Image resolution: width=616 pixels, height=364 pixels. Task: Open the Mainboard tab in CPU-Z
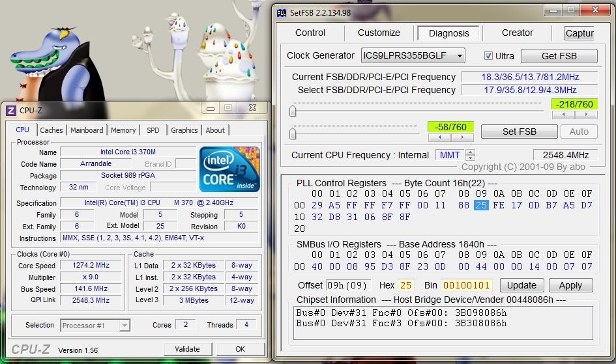pyautogui.click(x=87, y=130)
